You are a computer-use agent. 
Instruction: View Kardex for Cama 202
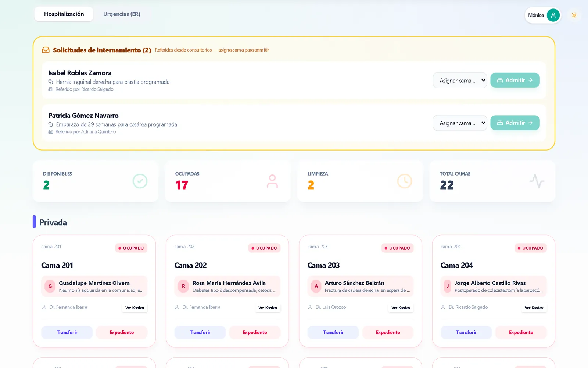[268, 308]
